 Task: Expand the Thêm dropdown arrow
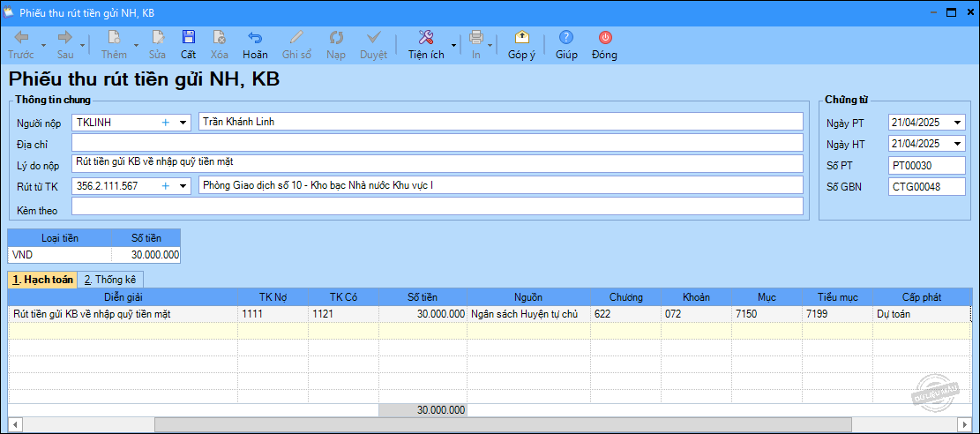[x=136, y=46]
